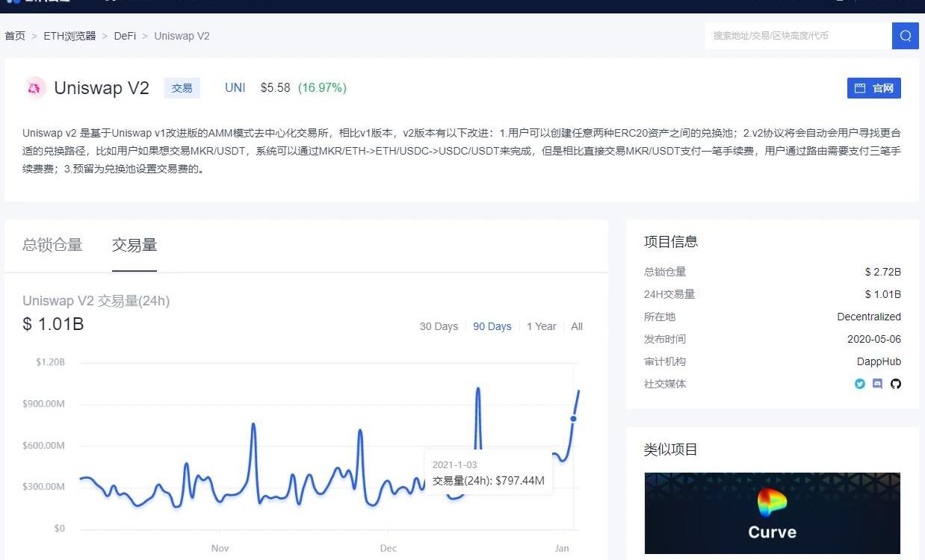Show All time range data
The height and width of the screenshot is (560, 925).
pyautogui.click(x=577, y=326)
